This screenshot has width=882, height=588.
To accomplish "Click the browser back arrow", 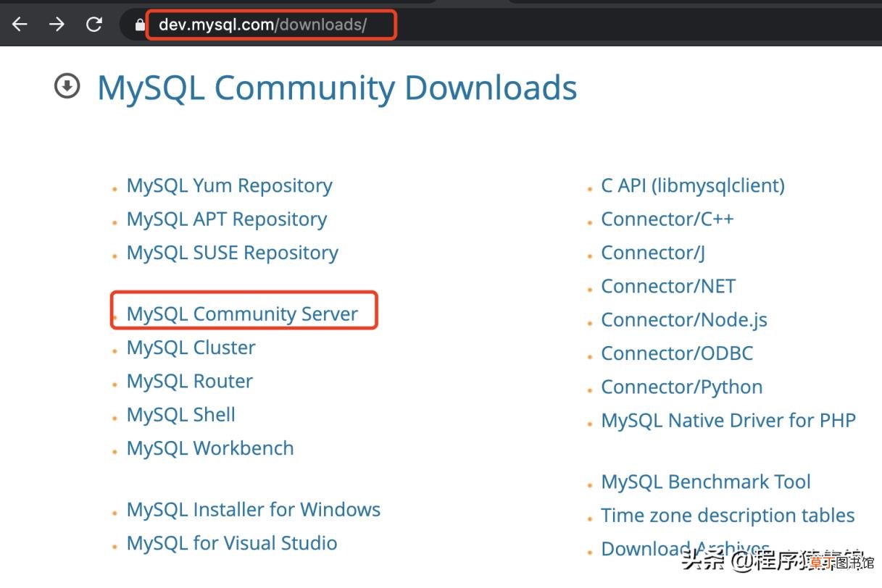I will tap(20, 25).
